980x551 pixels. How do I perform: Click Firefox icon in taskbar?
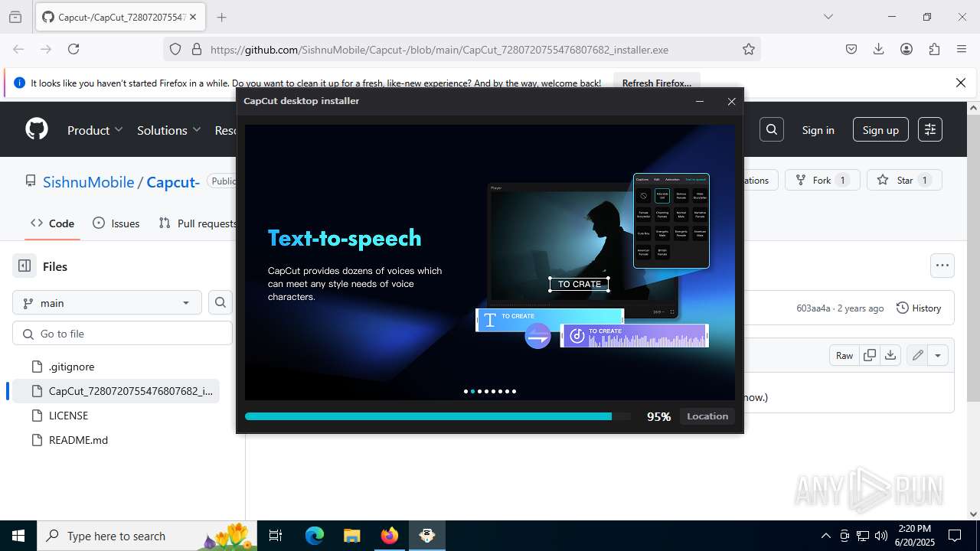coord(390,536)
